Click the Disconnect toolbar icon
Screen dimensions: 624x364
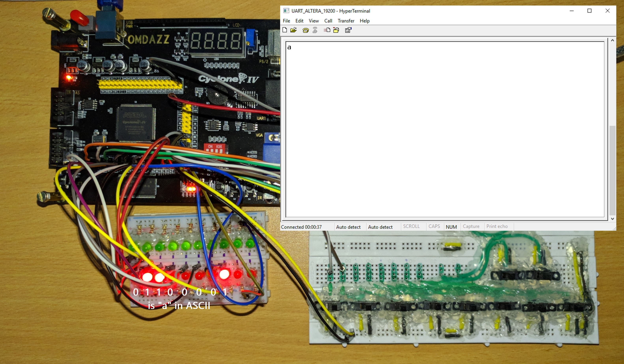315,30
